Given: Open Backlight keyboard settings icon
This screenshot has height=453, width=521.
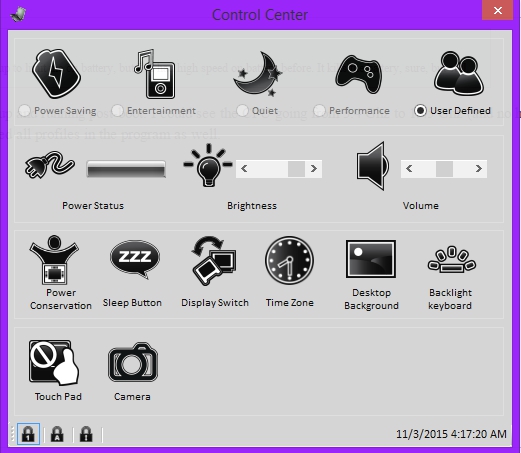Looking at the screenshot, I should click(x=452, y=259).
